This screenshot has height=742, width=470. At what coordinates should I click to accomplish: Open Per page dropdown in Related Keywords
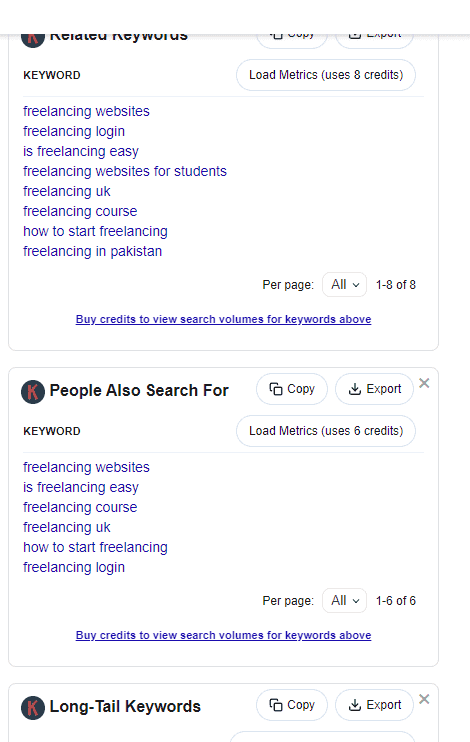click(345, 284)
